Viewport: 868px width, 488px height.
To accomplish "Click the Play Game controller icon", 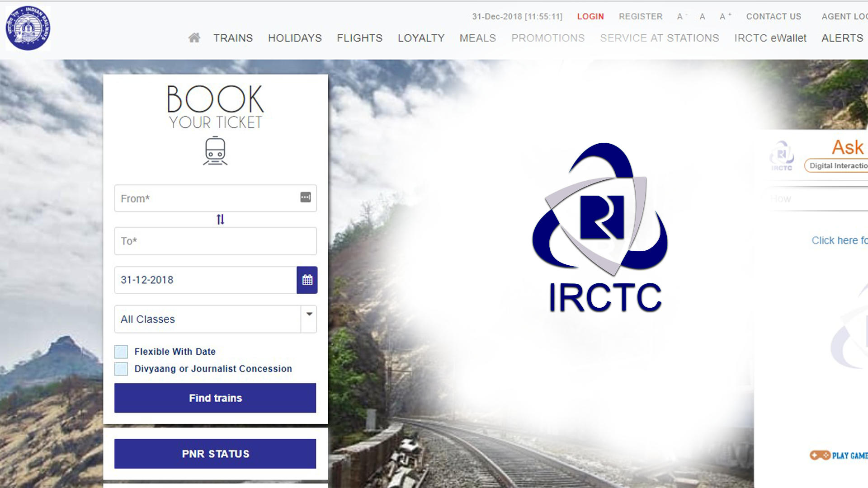I will (820, 455).
